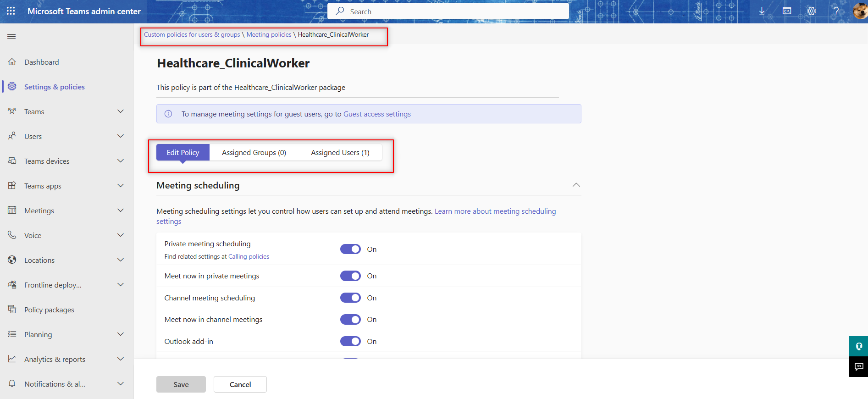Image resolution: width=868 pixels, height=399 pixels.
Task: Expand Notifications & alerts chevron
Action: tap(121, 384)
